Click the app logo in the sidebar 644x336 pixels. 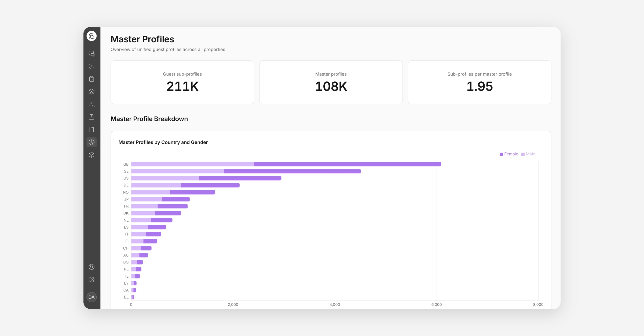pyautogui.click(x=92, y=36)
